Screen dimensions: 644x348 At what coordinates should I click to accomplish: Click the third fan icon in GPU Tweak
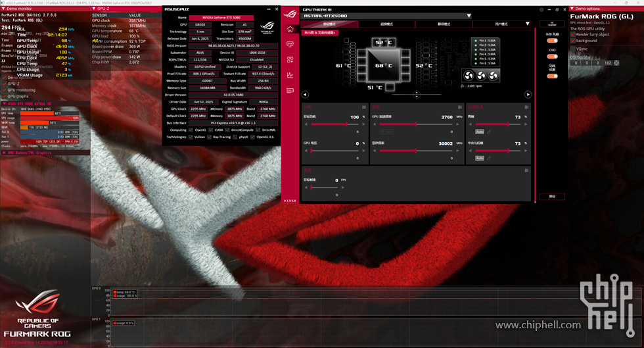(x=494, y=75)
